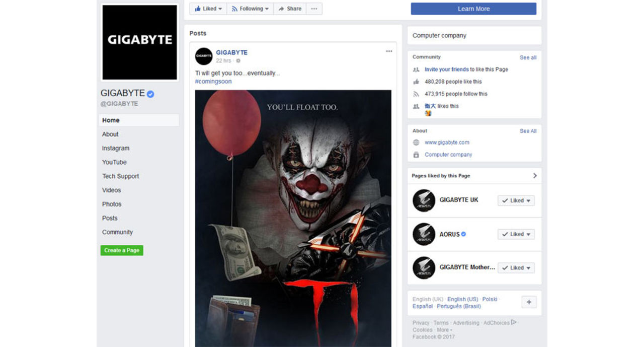
Task: Open the Tech Support sidebar tab
Action: pos(120,176)
